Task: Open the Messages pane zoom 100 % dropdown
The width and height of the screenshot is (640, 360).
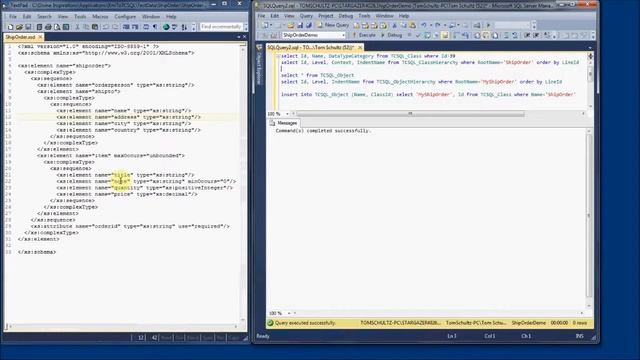Action: tap(289, 313)
